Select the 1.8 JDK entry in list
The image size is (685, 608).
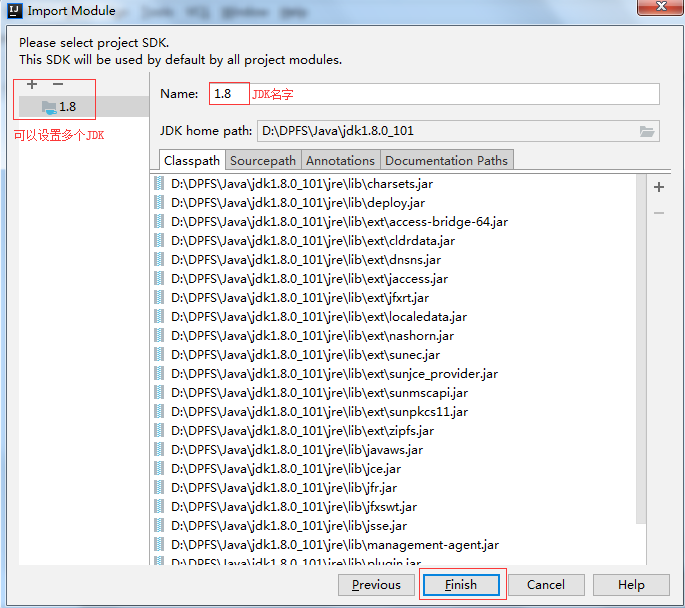[x=84, y=107]
